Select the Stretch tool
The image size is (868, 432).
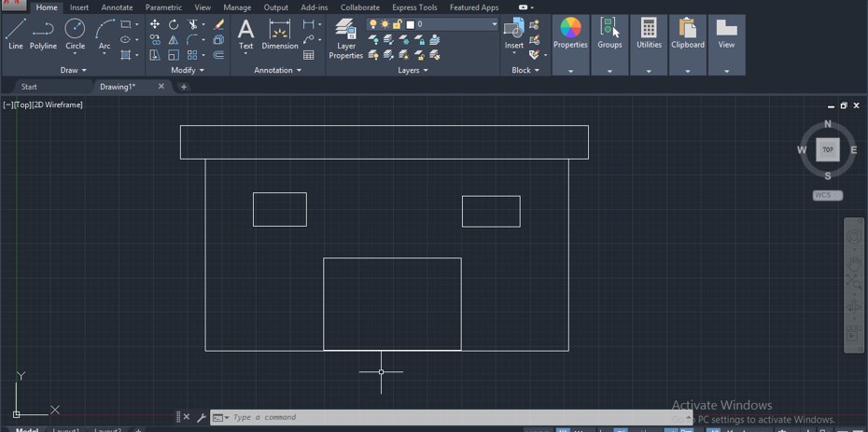pos(155,55)
